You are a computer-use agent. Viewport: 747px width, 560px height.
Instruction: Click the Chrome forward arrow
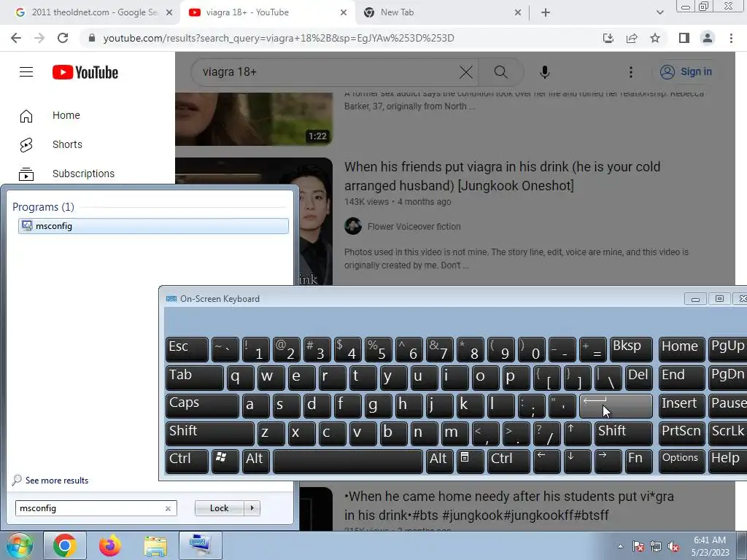click(x=39, y=38)
